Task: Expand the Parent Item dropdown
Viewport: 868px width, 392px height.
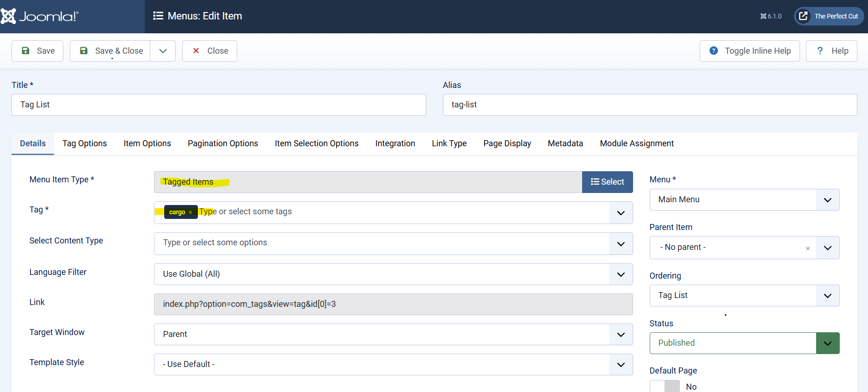Action: coord(828,248)
